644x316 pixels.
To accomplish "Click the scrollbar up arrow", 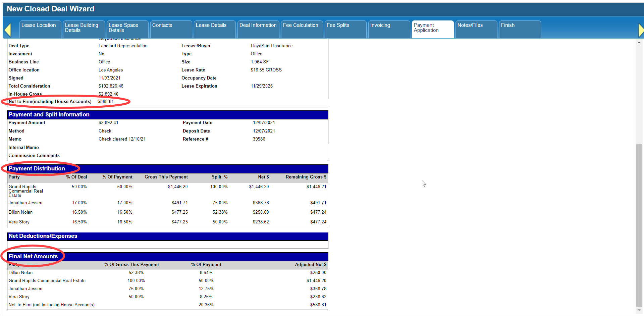I will pos(639,43).
